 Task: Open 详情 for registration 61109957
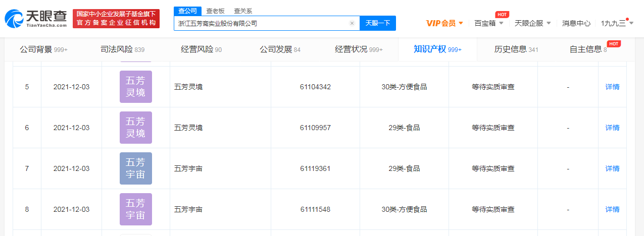[612, 128]
